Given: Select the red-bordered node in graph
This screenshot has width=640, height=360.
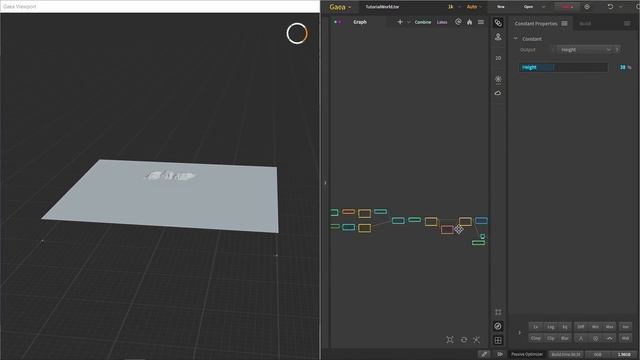Looking at the screenshot, I should [447, 230].
